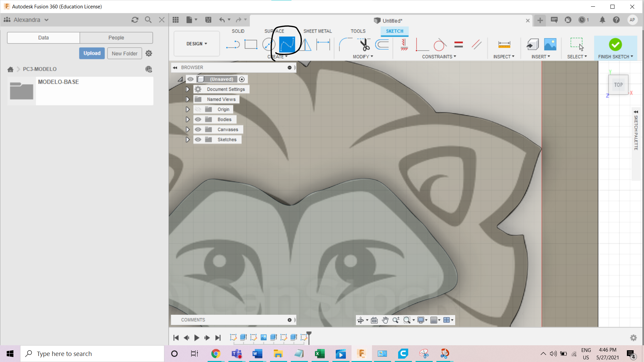Expand the Origin node
644x362 pixels.
(x=187, y=109)
